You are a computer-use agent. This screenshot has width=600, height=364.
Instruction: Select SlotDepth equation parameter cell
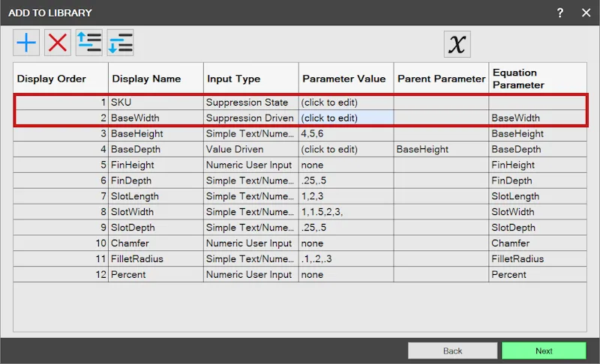tap(538, 228)
